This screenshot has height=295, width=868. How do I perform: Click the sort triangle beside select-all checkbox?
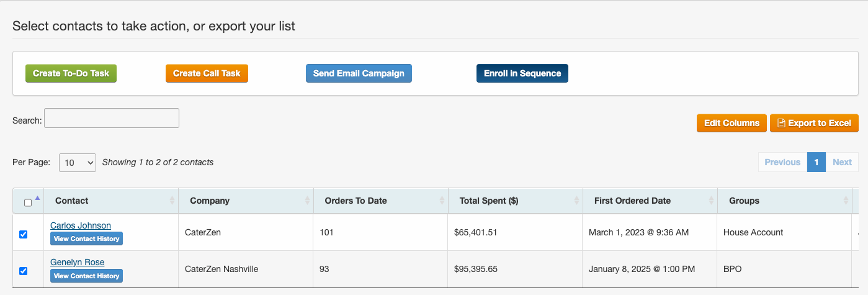(37, 198)
